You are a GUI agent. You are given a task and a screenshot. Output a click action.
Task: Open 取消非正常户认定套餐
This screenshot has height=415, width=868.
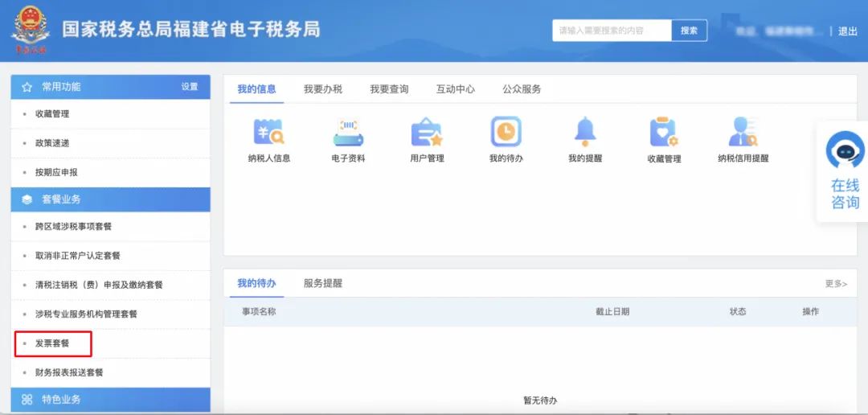pyautogui.click(x=111, y=256)
